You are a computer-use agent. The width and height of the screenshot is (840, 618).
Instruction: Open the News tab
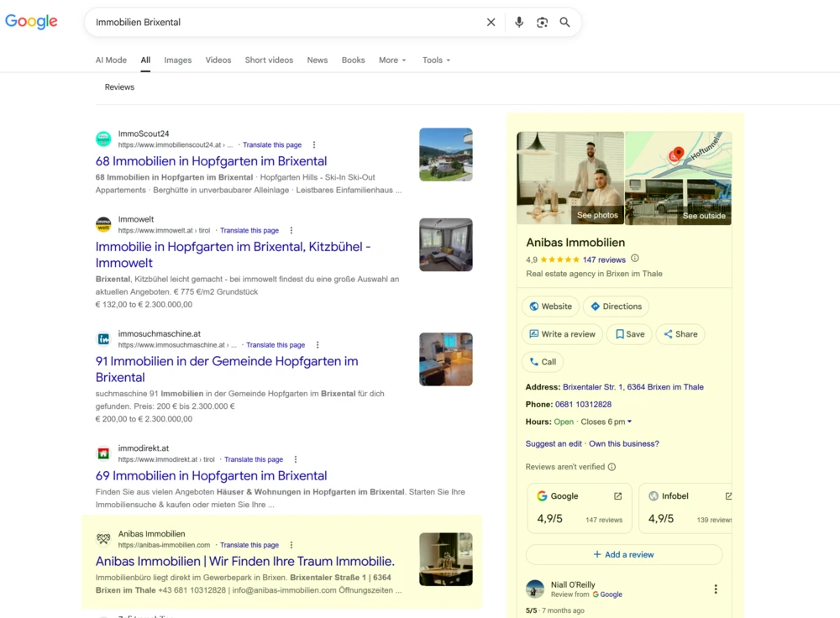coord(318,60)
